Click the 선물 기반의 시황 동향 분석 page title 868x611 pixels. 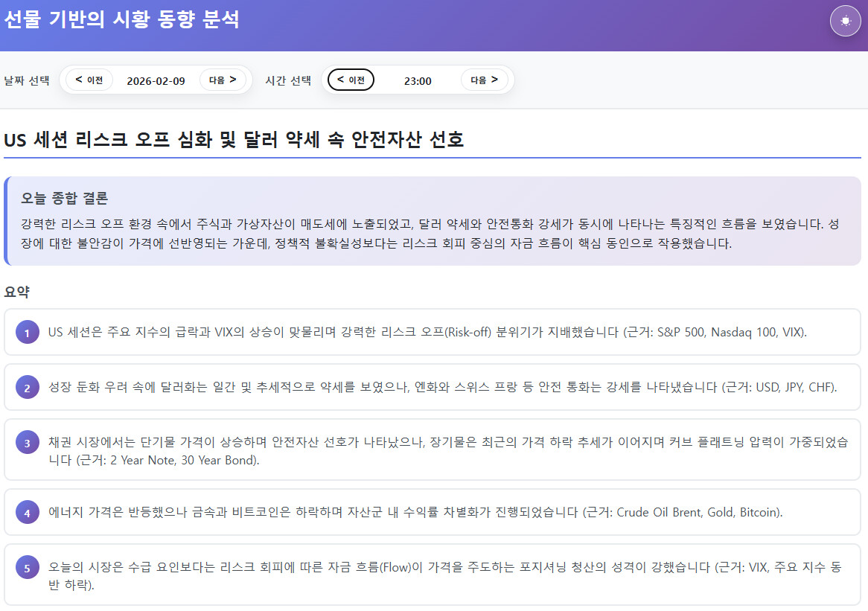121,20
